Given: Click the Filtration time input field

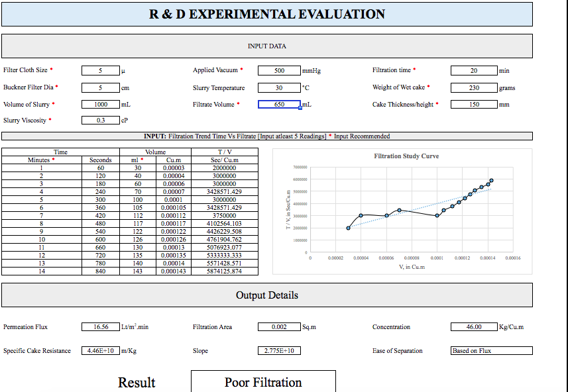Looking at the screenshot, I should point(473,70).
